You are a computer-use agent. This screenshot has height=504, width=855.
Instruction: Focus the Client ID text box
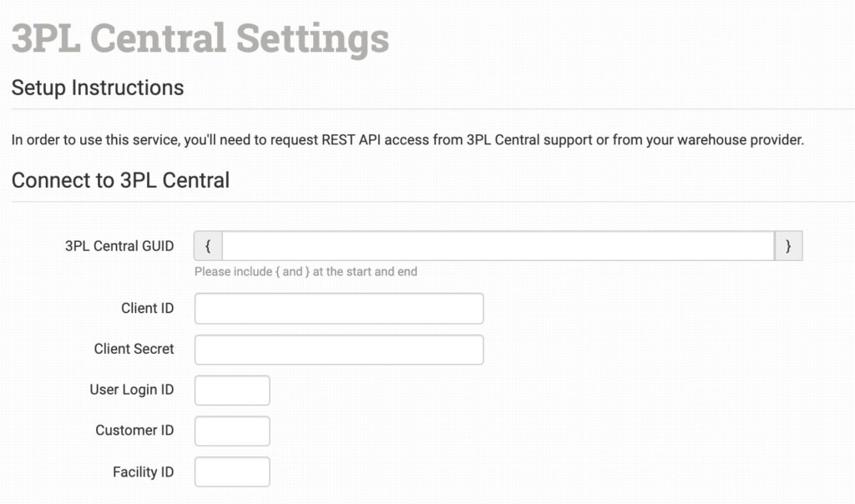pyautogui.click(x=339, y=309)
